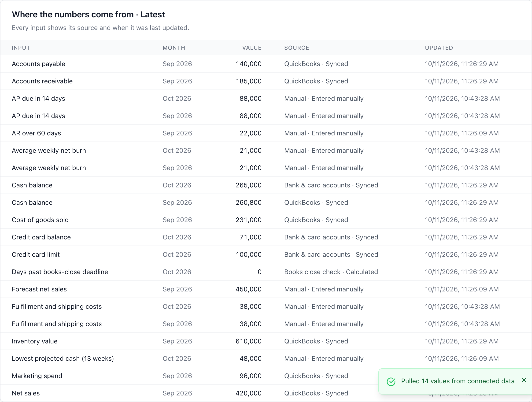Select Cost of goods sold row label

point(40,220)
